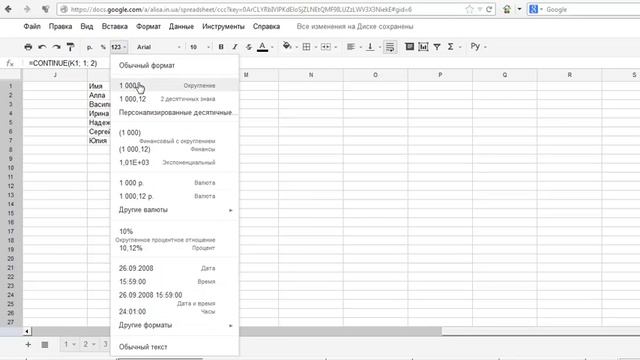Click the print icon in toolbar
The height and width of the screenshot is (360, 640).
click(x=28, y=47)
